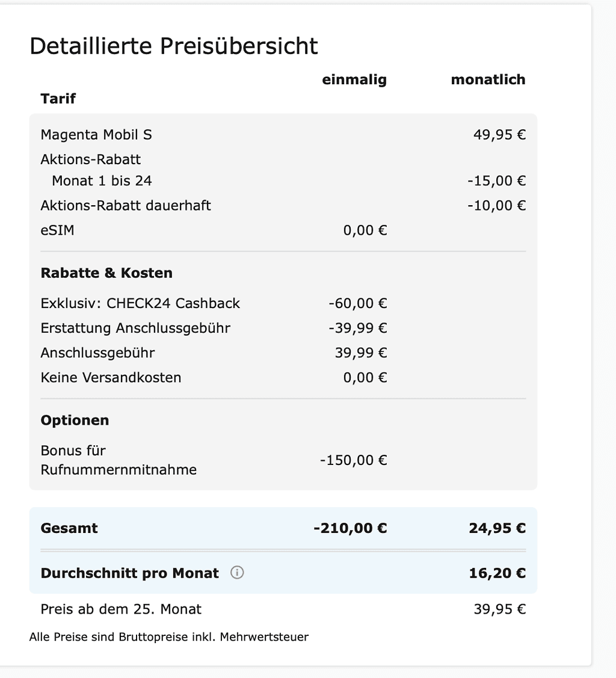Click the Preis ab dem 25. Monat label
Viewport: 616px width, 678px height.
pyautogui.click(x=121, y=609)
